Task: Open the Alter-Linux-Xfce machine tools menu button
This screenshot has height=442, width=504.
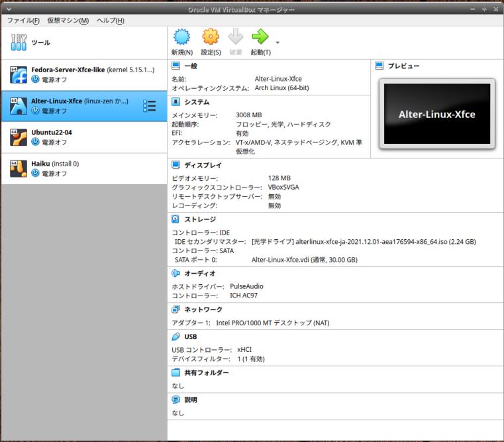Action: [150, 106]
